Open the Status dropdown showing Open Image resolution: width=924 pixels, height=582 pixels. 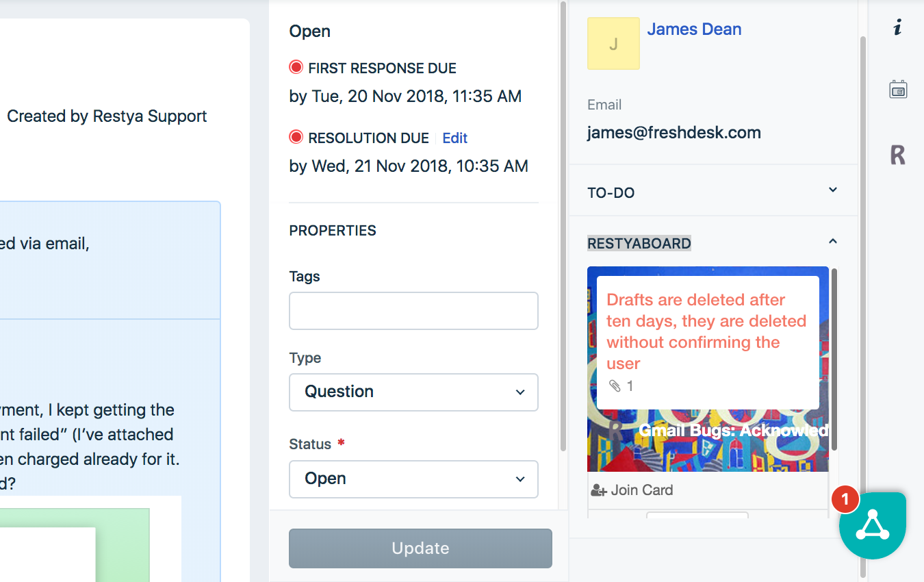(413, 479)
